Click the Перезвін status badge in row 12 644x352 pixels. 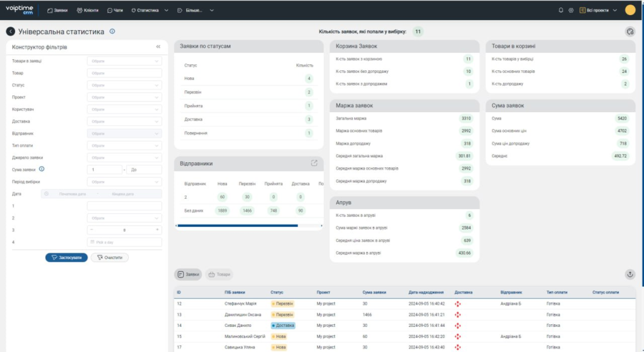tap(282, 304)
